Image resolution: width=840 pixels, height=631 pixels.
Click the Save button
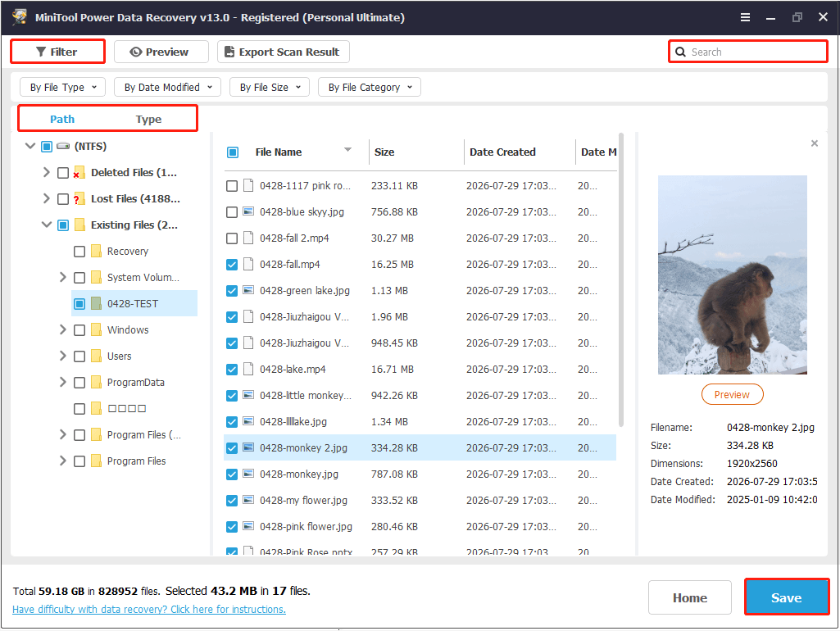787,597
